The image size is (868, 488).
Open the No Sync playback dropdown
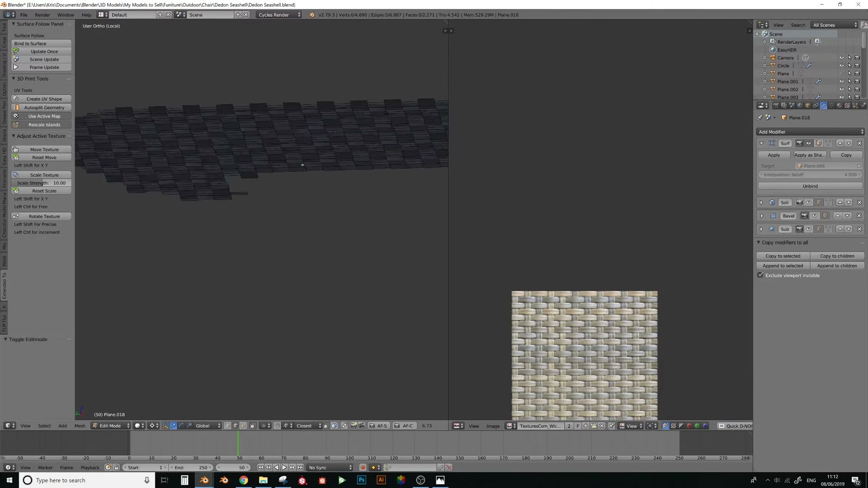point(330,468)
